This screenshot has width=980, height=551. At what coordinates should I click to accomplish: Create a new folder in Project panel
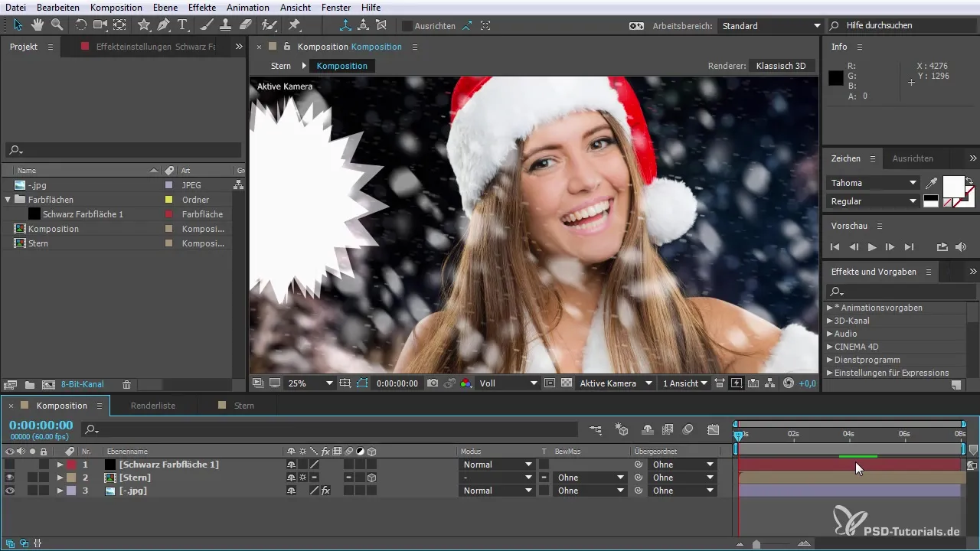pos(29,384)
